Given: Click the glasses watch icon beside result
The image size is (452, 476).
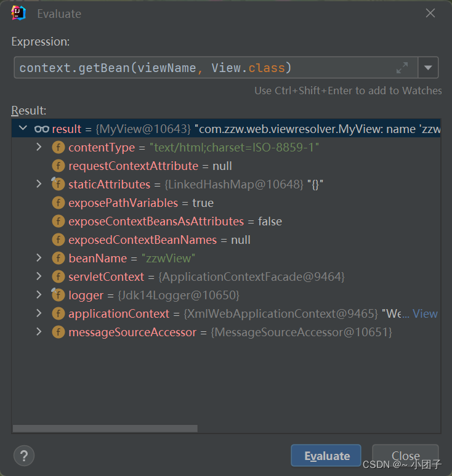Looking at the screenshot, I should tap(42, 129).
